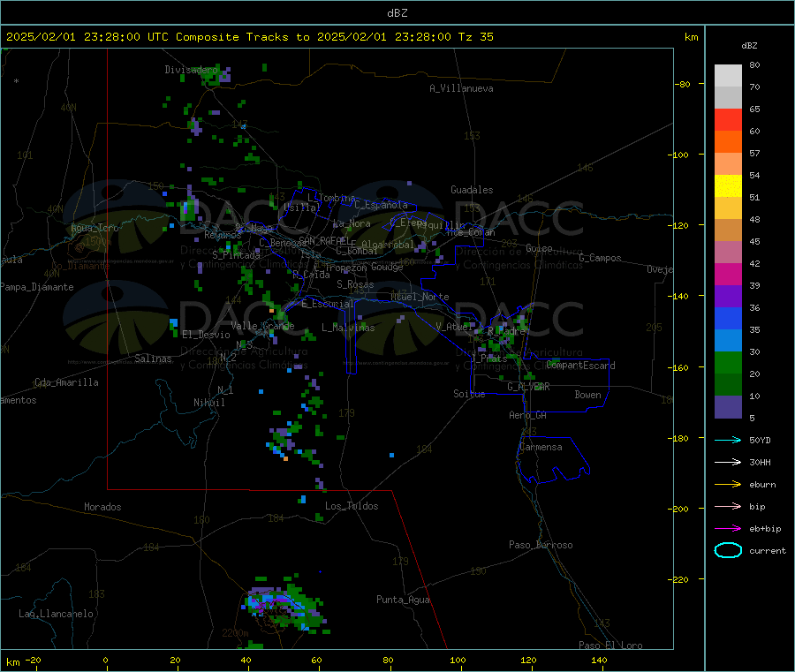Click the '-20' tick on bottom km axis

(x=33, y=661)
